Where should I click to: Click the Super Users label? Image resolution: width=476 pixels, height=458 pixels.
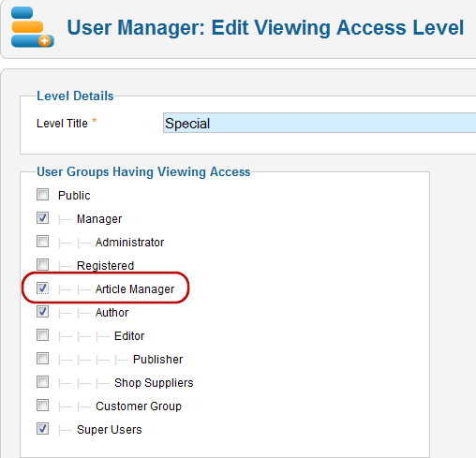coord(110,430)
